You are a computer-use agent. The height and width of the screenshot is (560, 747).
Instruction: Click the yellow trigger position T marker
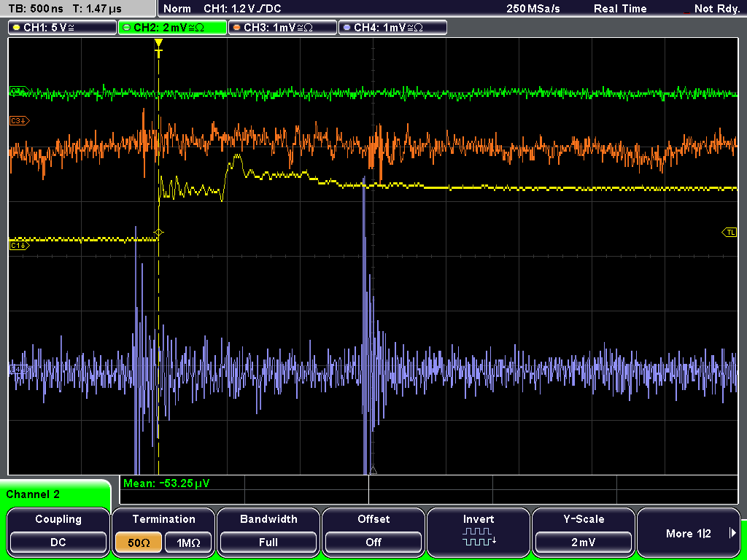[x=158, y=48]
